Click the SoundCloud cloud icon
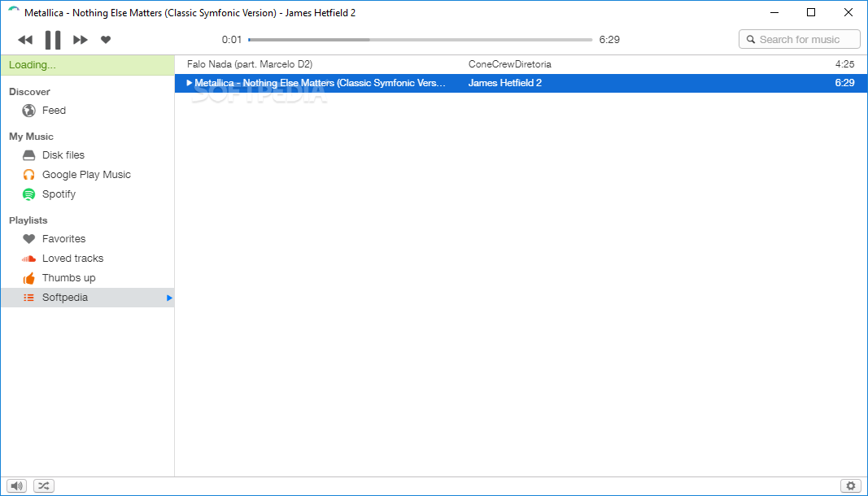This screenshot has height=496, width=868. pos(28,259)
